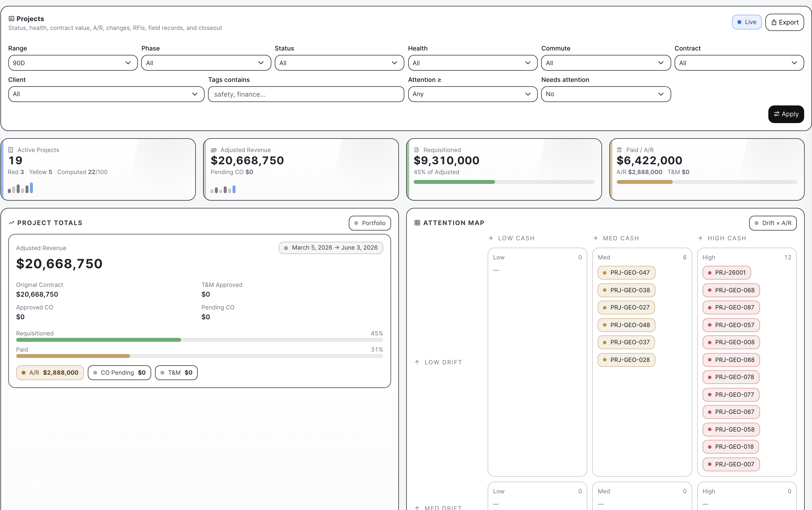Viewport: 812px width, 510px height.
Task: Open project PRJ-GEO-088
Action: (x=731, y=360)
